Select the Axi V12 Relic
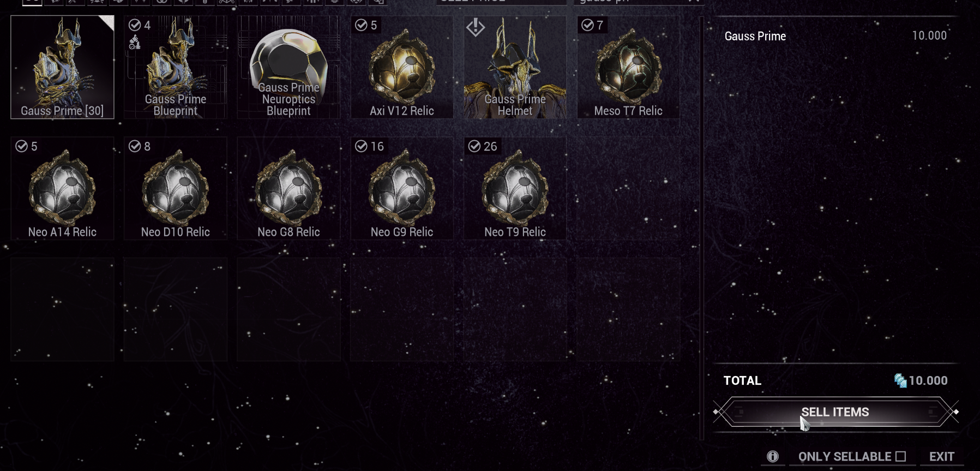This screenshot has width=980, height=471. click(x=402, y=67)
